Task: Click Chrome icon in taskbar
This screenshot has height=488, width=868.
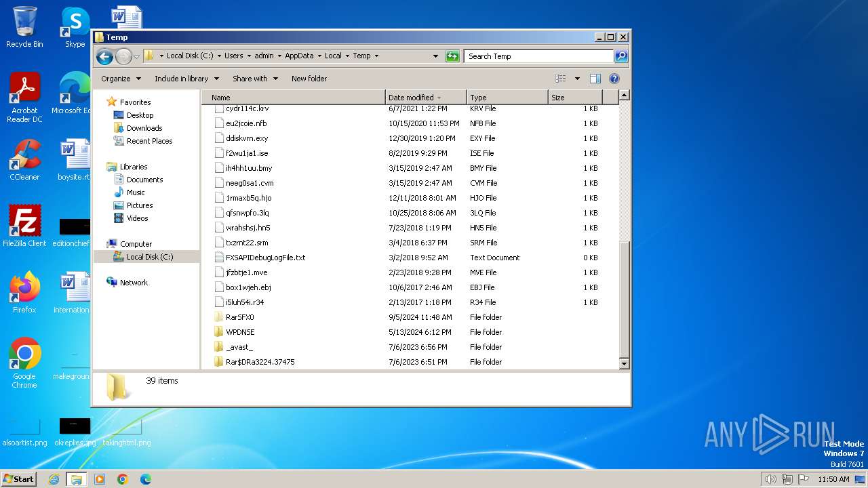Action: tap(123, 479)
